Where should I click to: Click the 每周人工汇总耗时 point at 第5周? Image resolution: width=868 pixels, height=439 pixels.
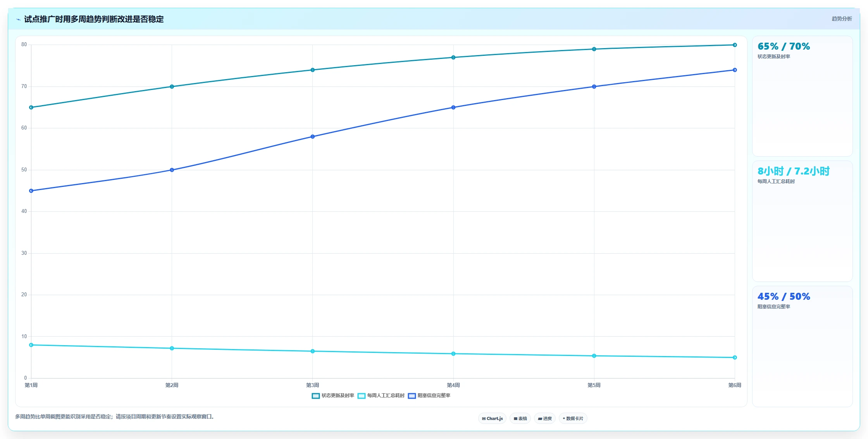(594, 356)
